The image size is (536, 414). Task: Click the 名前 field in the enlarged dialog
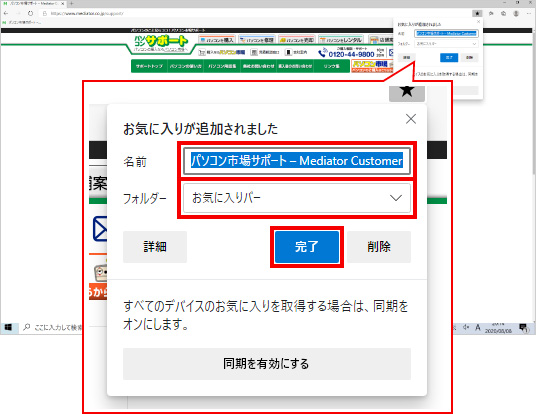tap(297, 161)
